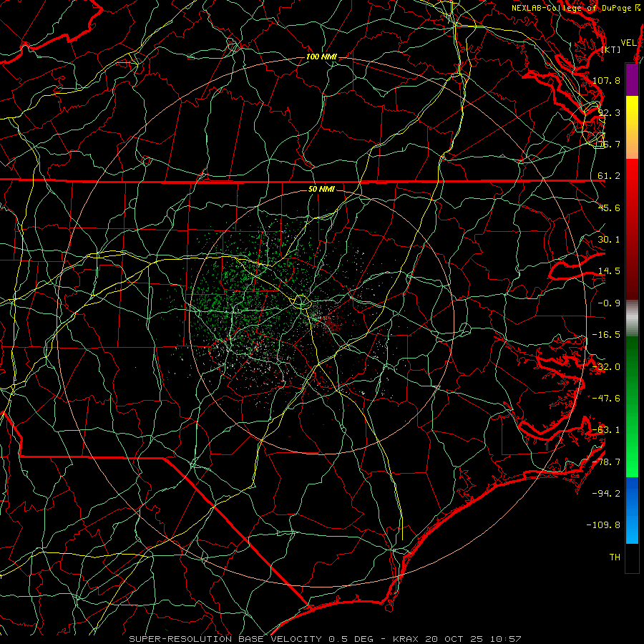Click the 50 NMI range ring label
Viewport: 644px width, 644px height.
click(x=321, y=190)
